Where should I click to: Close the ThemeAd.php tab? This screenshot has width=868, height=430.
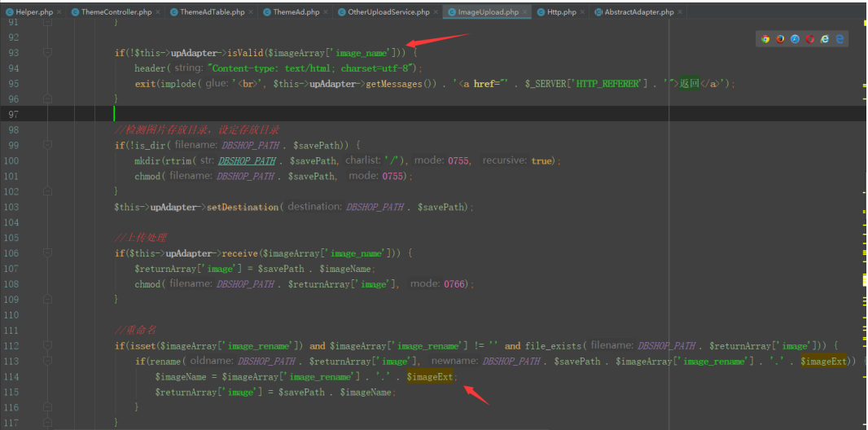(x=326, y=11)
